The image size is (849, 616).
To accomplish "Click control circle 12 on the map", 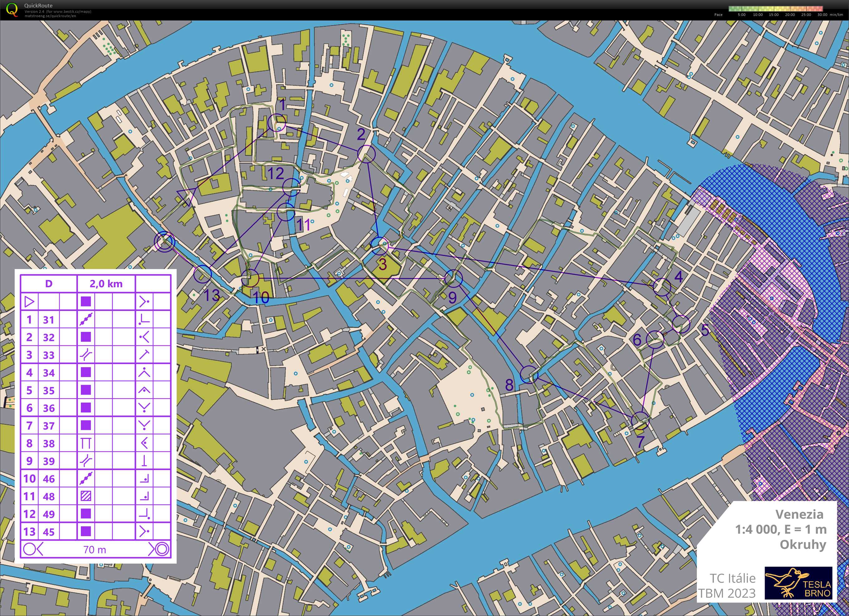I will pos(291,187).
